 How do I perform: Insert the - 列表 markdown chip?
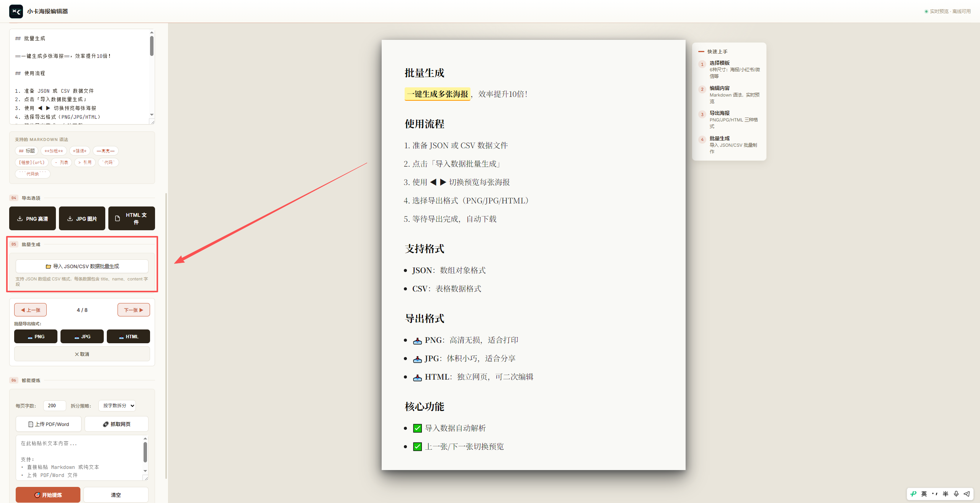[62, 162]
